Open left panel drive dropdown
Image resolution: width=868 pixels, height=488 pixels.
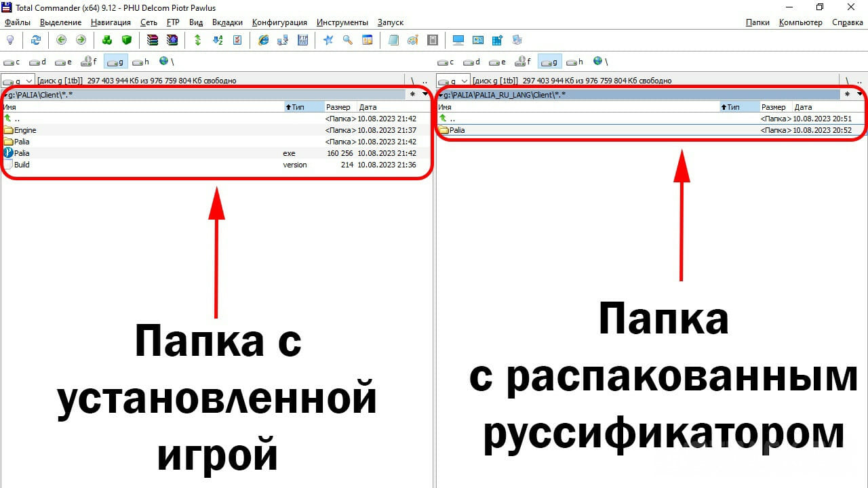click(x=18, y=81)
